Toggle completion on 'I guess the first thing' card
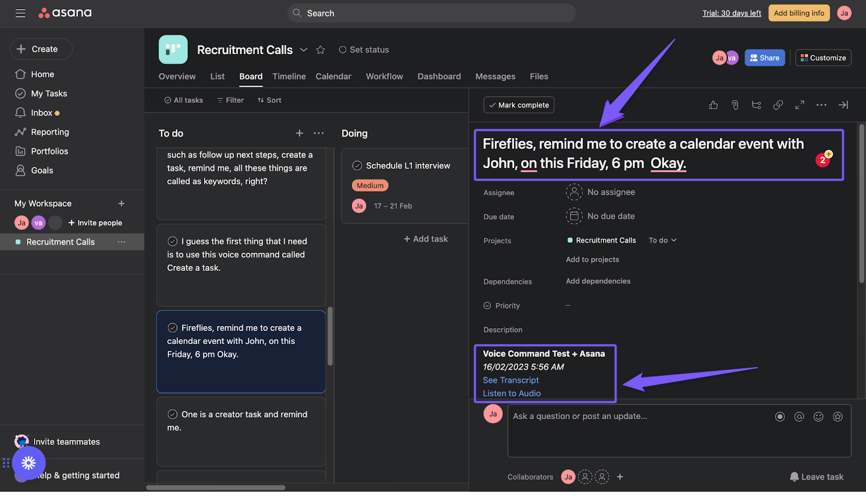Screen dimensions: 866x504 (x=173, y=241)
